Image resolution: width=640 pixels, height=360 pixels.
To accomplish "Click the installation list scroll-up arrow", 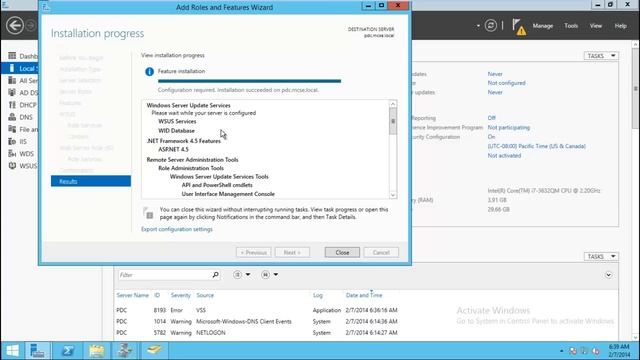I will click(x=393, y=104).
